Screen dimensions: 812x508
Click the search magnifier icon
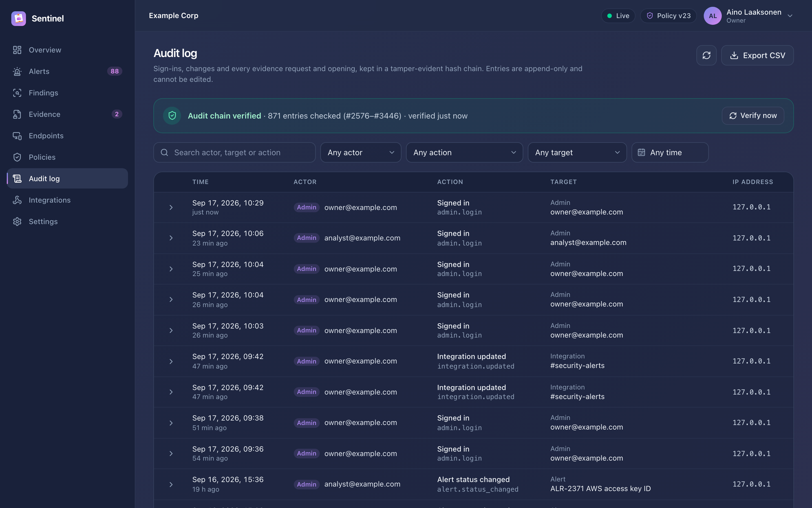pos(164,152)
